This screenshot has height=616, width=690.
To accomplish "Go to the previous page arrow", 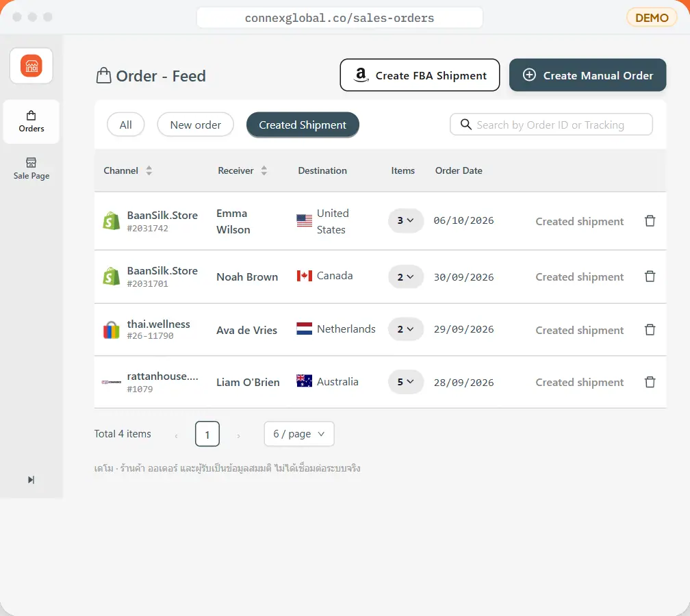I will coord(177,436).
